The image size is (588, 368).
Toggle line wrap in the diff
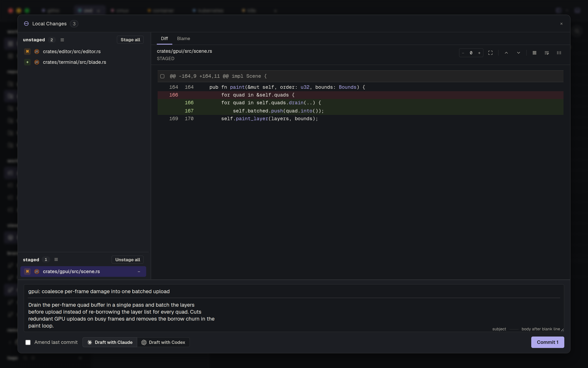tap(547, 53)
